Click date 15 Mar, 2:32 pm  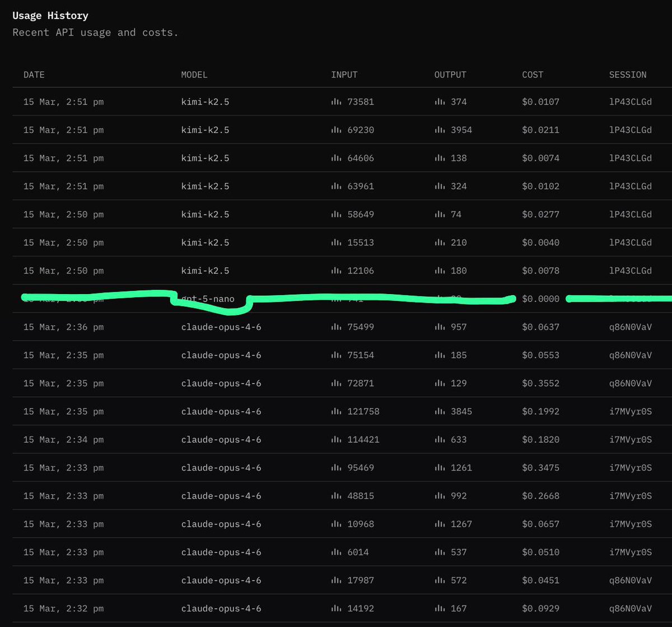tap(64, 608)
